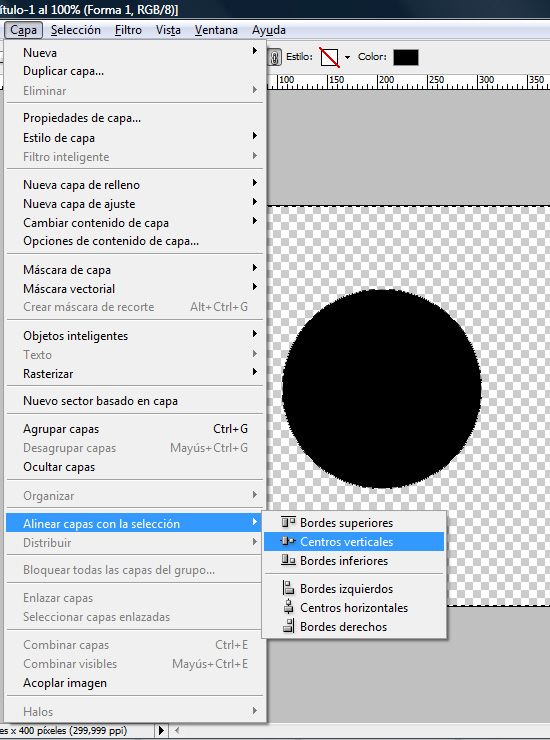Select Centros horizontales alignment
The image size is (550, 740).
click(354, 607)
